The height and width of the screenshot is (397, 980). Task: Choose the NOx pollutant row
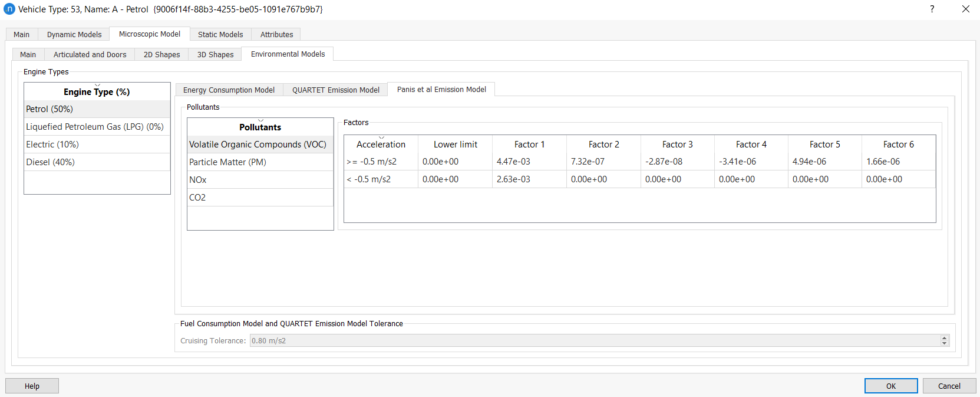click(198, 180)
